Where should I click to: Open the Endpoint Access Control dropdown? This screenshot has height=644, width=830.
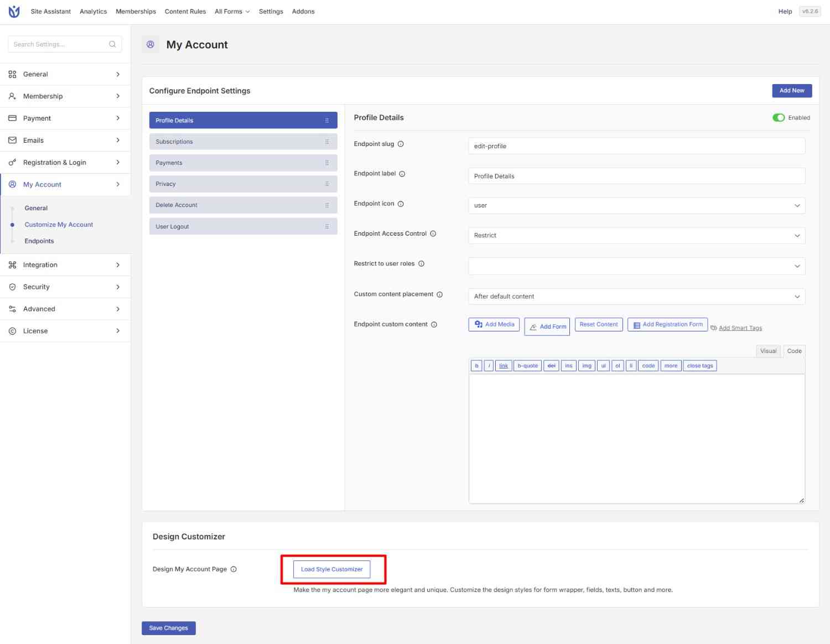click(636, 235)
